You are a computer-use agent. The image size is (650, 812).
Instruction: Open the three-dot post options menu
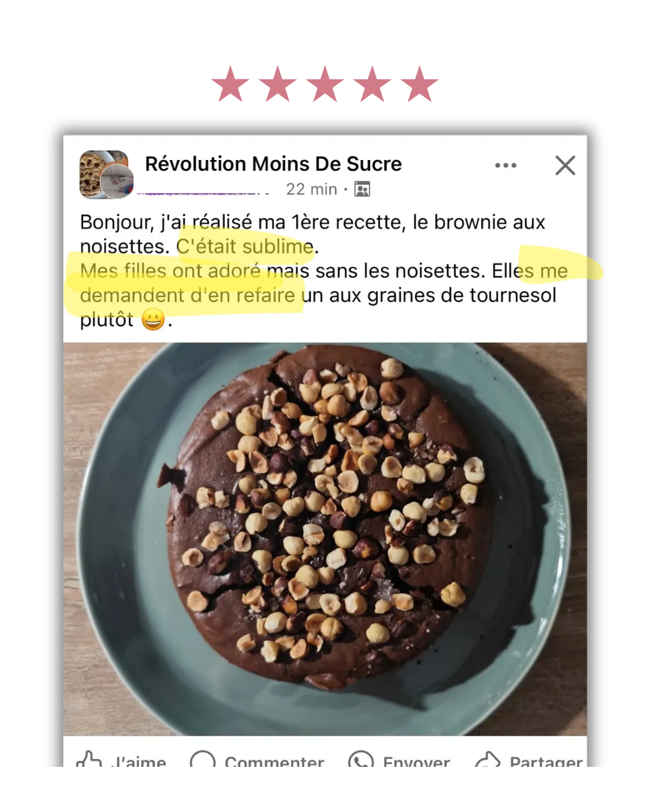pyautogui.click(x=506, y=165)
